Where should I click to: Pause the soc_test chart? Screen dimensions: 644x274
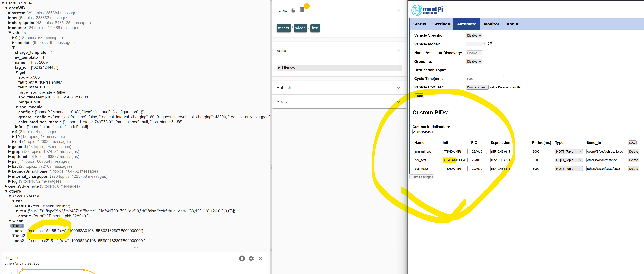(x=242, y=259)
